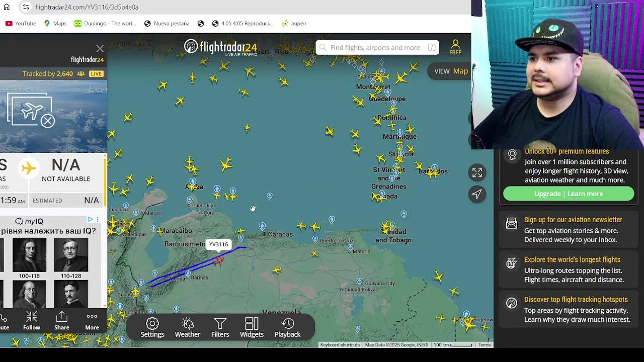Click the Martinique island label
This screenshot has height=362, width=644.
pos(399,136)
